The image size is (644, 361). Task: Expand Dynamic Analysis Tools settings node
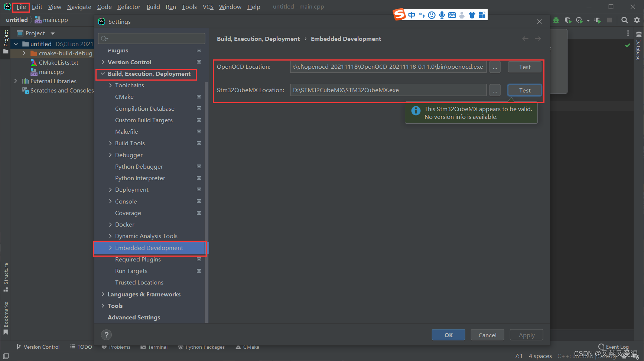pos(110,236)
